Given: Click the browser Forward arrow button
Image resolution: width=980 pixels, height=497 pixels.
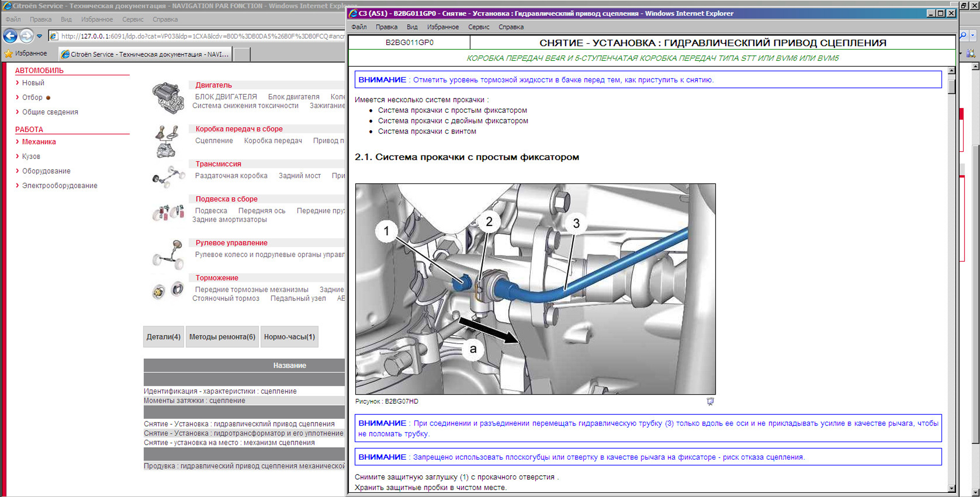Looking at the screenshot, I should tap(27, 36).
